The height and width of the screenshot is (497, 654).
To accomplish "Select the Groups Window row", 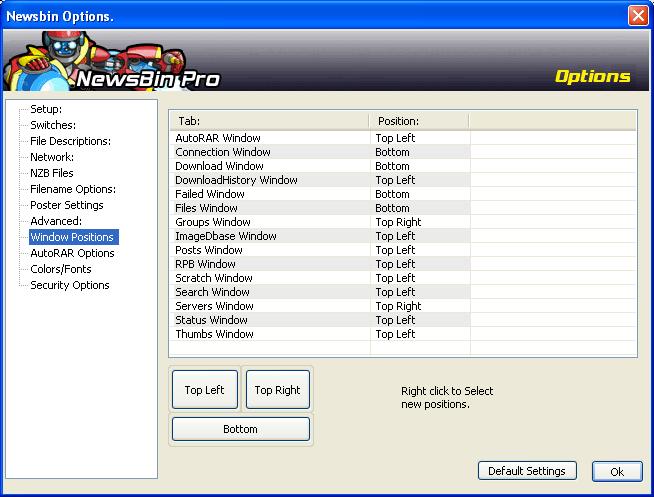I will pos(214,222).
